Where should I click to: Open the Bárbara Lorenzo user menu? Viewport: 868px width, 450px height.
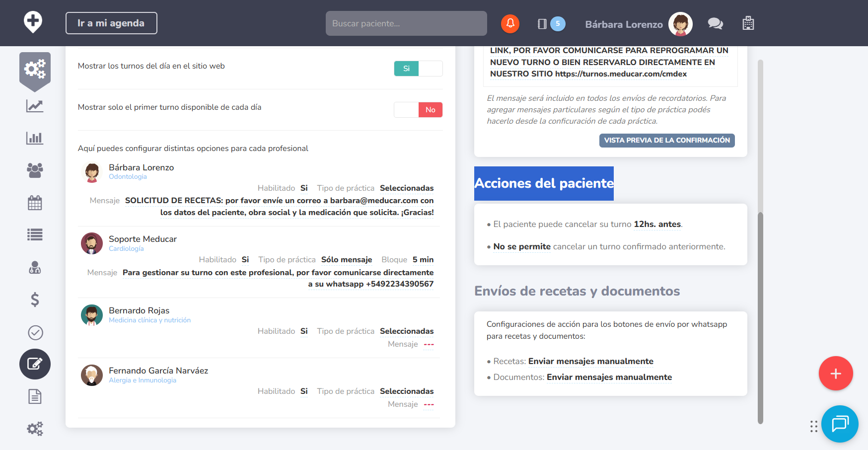pos(638,24)
